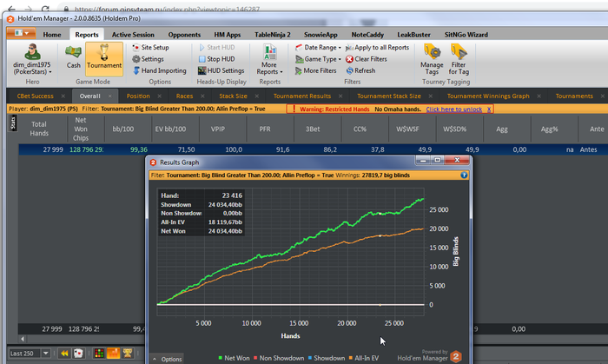Open Filter for Tag

pos(459,59)
